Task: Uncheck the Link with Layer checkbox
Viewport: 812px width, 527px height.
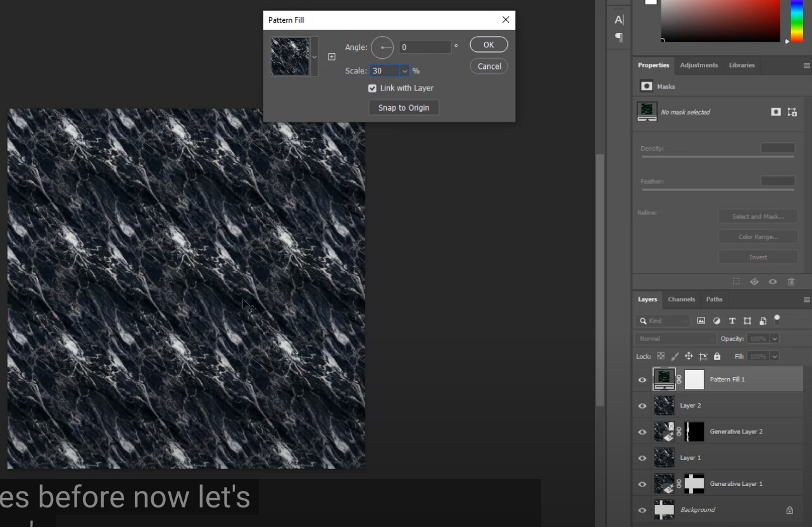Action: pos(372,89)
